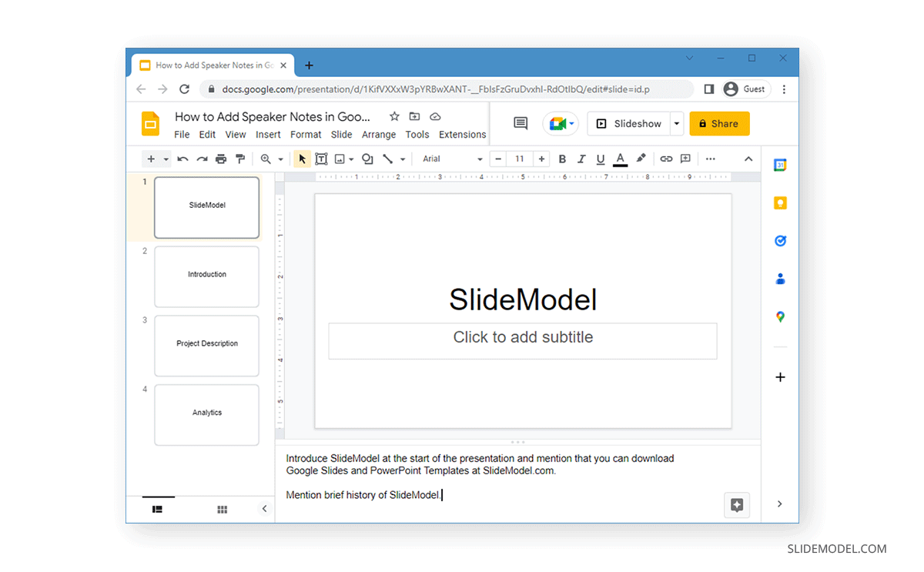Insert a comment using the toolbar icon
The image size is (924, 572).
point(685,159)
